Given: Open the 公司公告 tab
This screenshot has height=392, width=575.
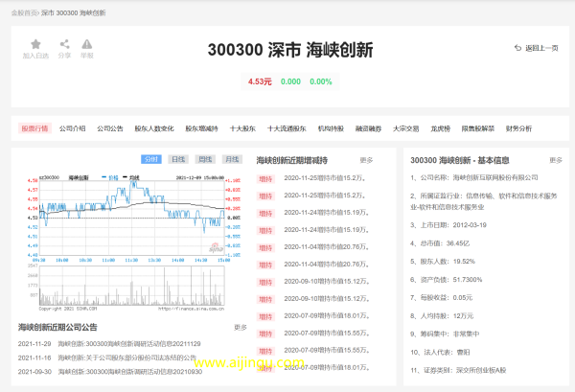Looking at the screenshot, I should (110, 128).
